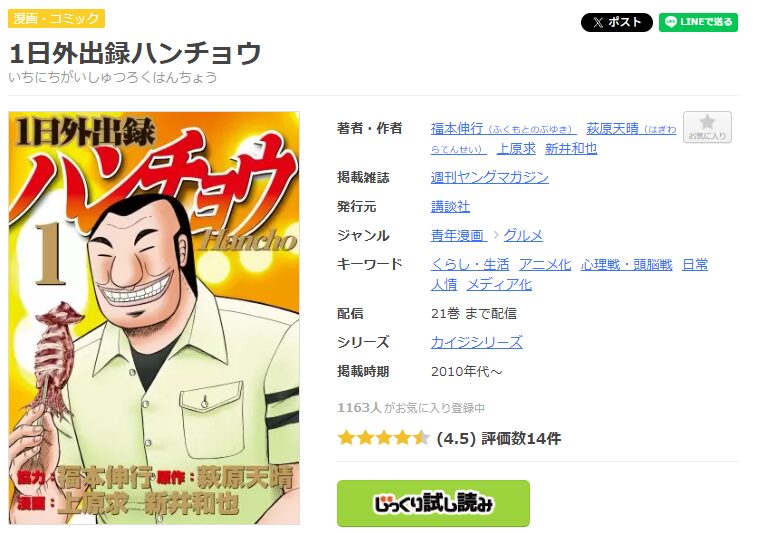Viewport: 780px width, 533px height.
Task: Open magazine link 週刊ヤングマガジン
Action: click(489, 177)
